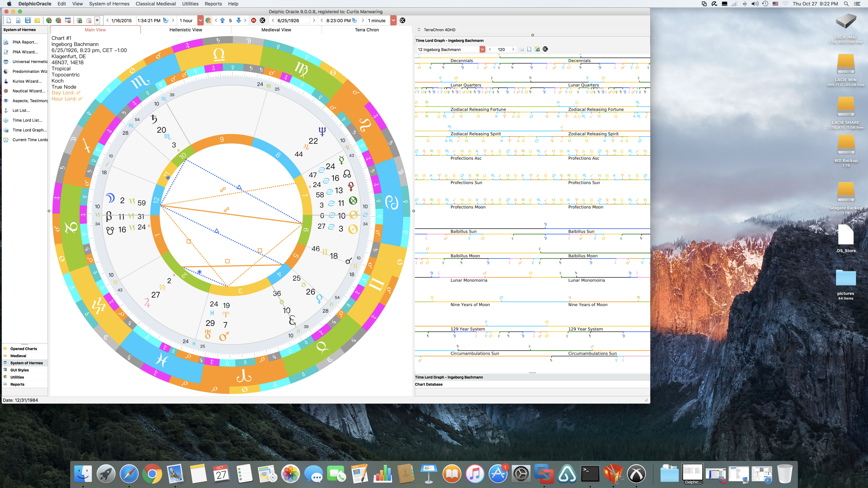Click pie chart icon with red X
This screenshot has height=488, width=868.
pos(58,21)
